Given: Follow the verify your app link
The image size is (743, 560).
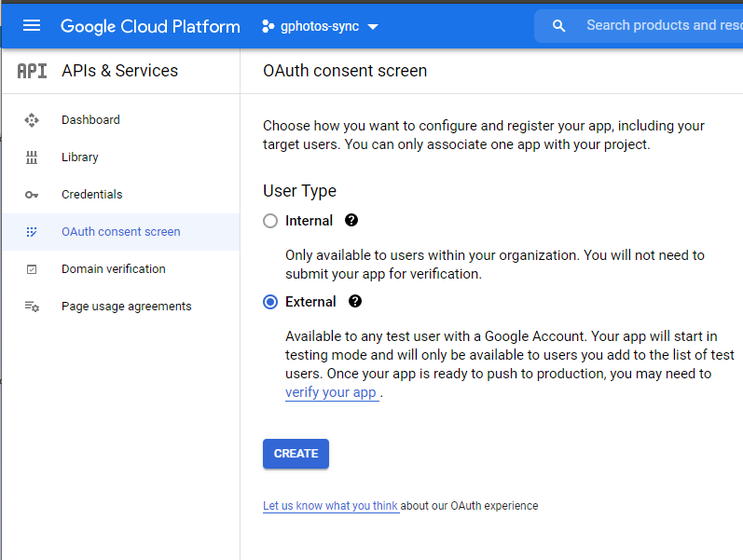Looking at the screenshot, I should point(331,392).
